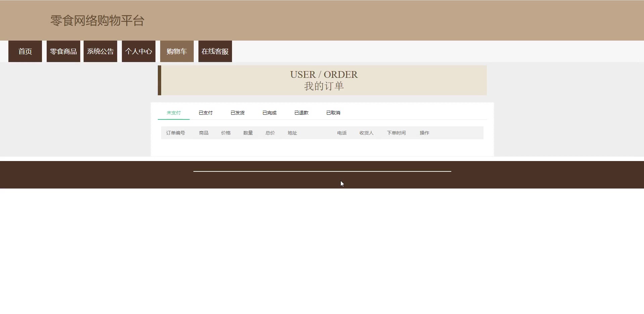
Task: Click the 数量 column header
Action: point(248,133)
